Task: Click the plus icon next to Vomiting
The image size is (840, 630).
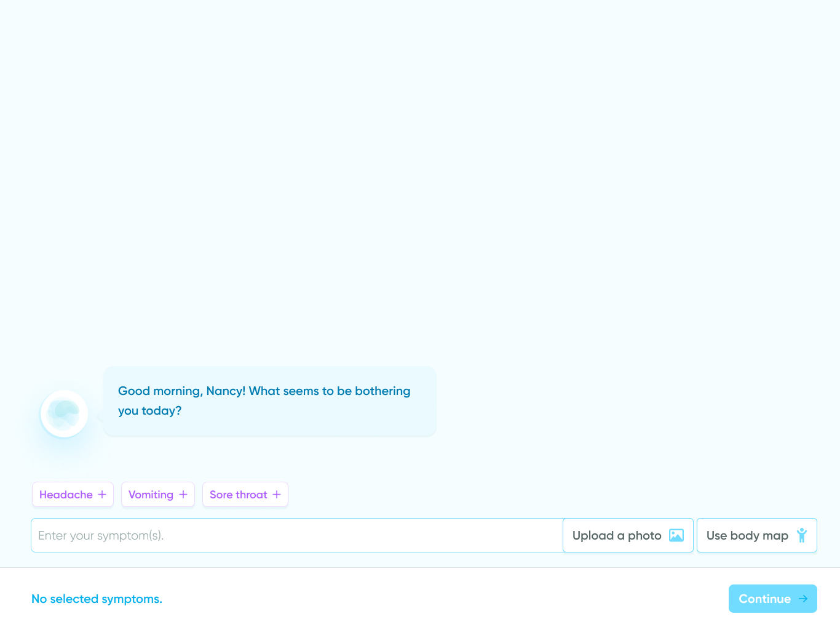Action: 183,494
